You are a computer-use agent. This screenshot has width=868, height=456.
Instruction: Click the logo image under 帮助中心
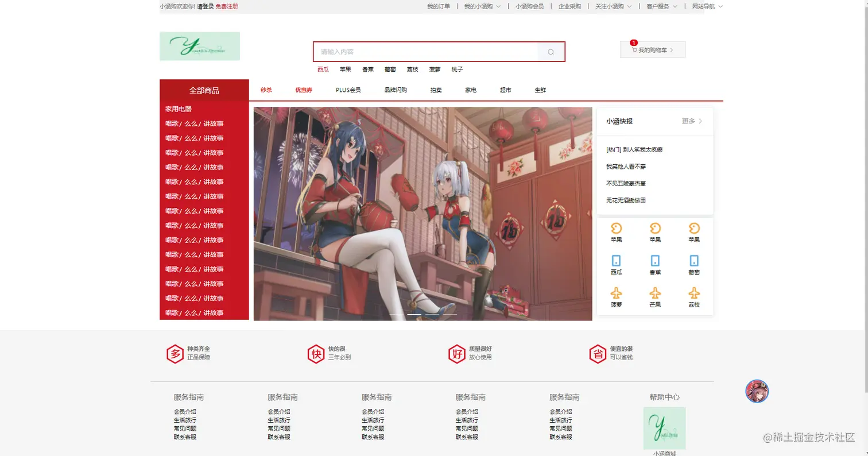coord(664,428)
